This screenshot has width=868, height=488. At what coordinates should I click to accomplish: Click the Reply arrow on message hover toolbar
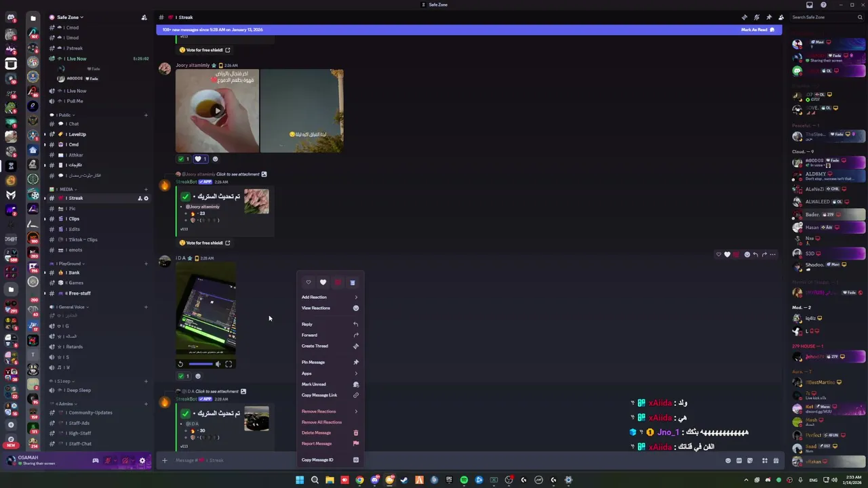coord(755,255)
